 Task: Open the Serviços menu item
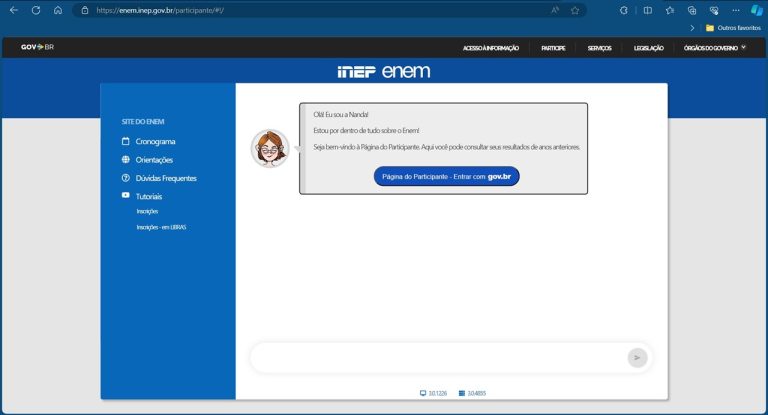[600, 48]
